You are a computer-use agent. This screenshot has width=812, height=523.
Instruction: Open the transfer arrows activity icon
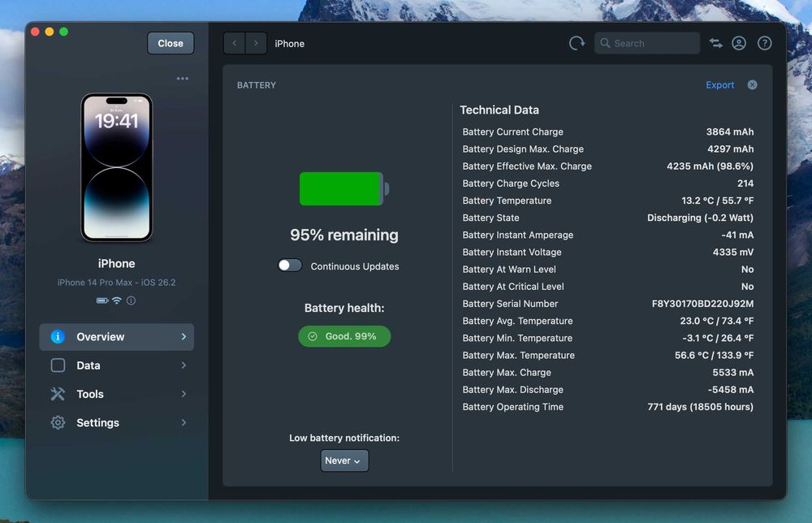point(715,44)
